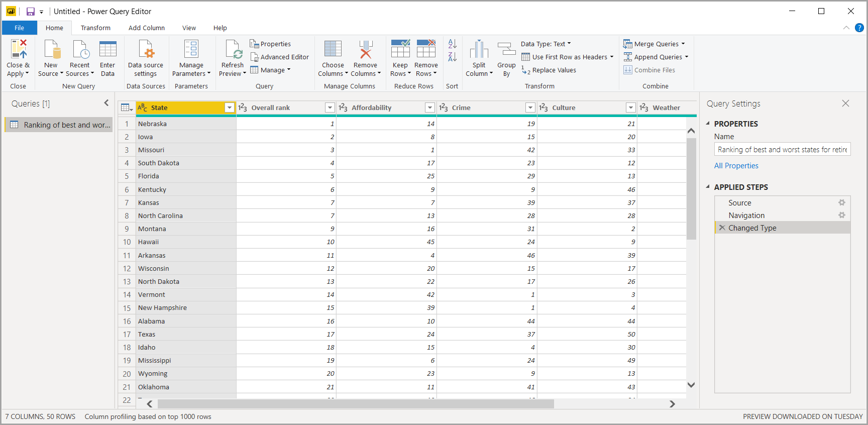Image resolution: width=868 pixels, height=425 pixels.
Task: Collapse the ribbon with the chevron
Action: click(x=846, y=28)
